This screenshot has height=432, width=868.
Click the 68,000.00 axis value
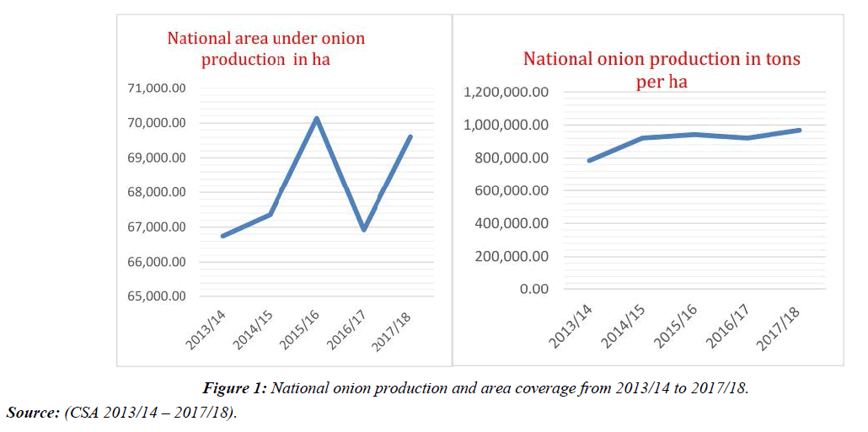pos(155,192)
